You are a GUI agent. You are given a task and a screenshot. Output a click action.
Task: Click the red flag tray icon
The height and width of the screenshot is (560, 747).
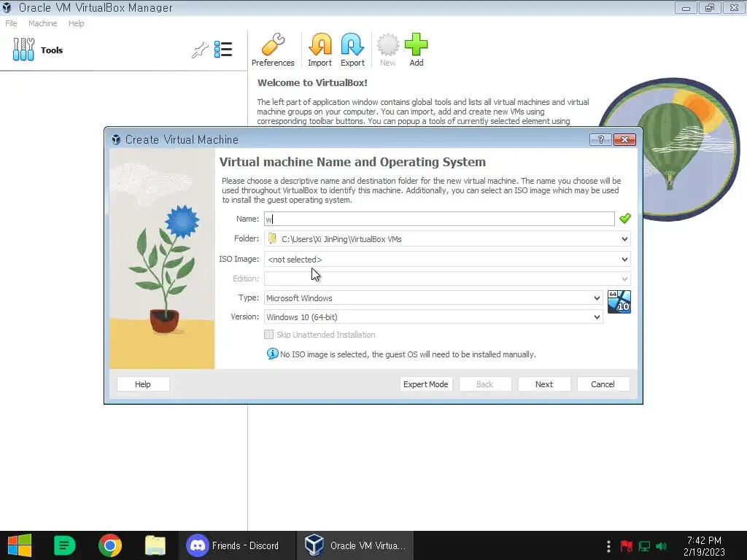click(627, 545)
